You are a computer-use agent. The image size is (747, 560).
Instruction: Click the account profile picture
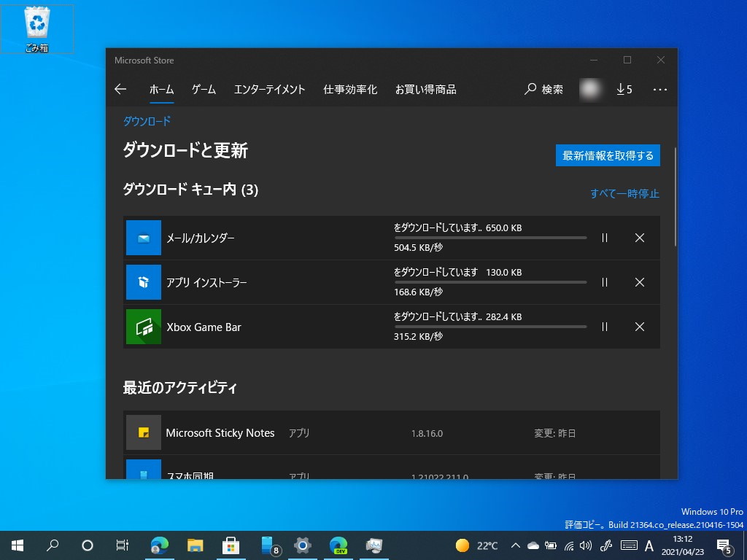(590, 89)
